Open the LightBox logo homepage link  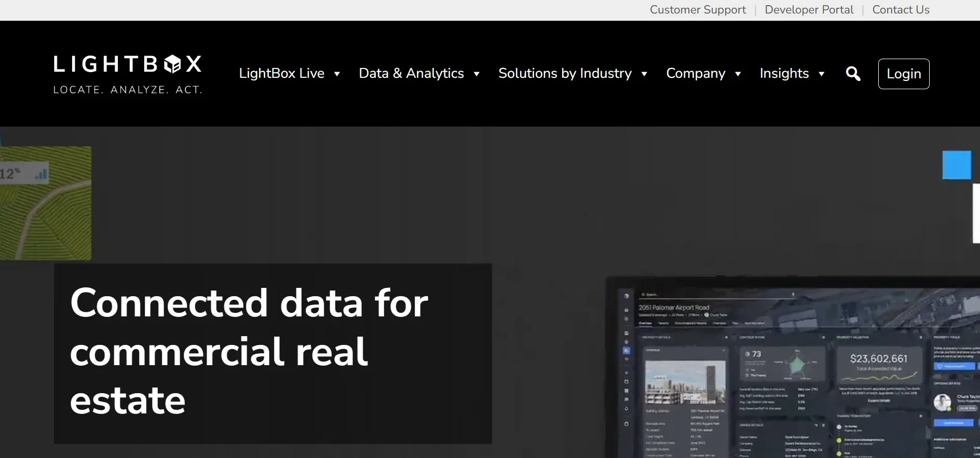tap(128, 74)
